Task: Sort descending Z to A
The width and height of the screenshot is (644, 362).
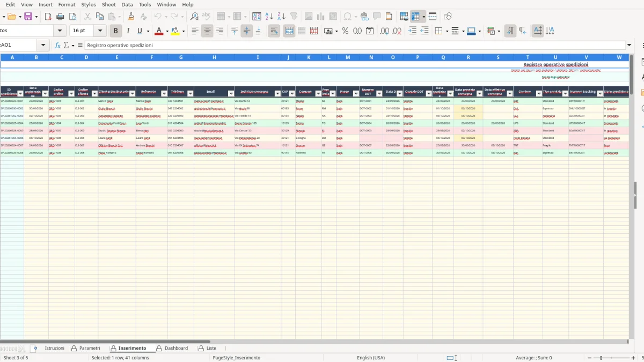Action: (x=281, y=17)
